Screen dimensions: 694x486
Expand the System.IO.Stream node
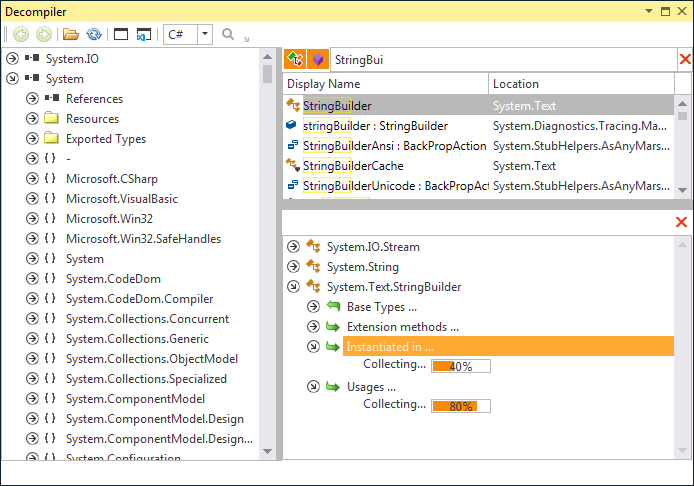pyautogui.click(x=293, y=247)
